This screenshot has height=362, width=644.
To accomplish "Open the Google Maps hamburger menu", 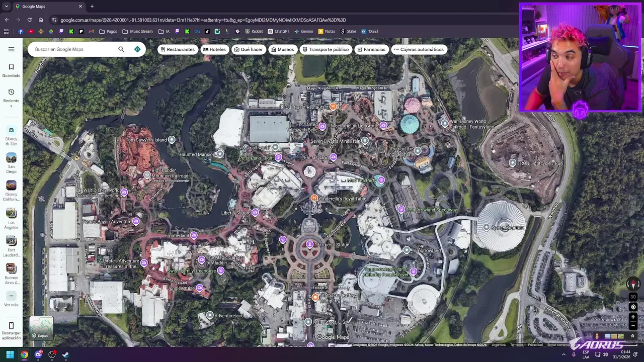I will click(11, 49).
